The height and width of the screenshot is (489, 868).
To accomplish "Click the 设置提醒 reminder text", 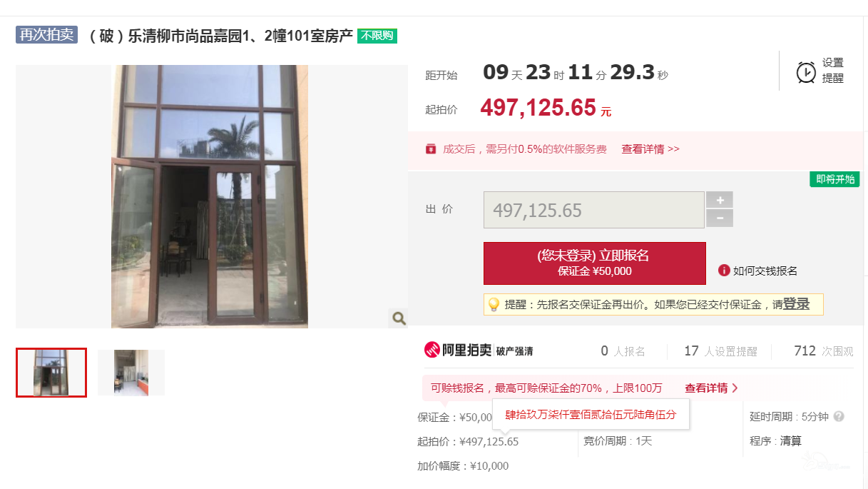I will tap(833, 71).
